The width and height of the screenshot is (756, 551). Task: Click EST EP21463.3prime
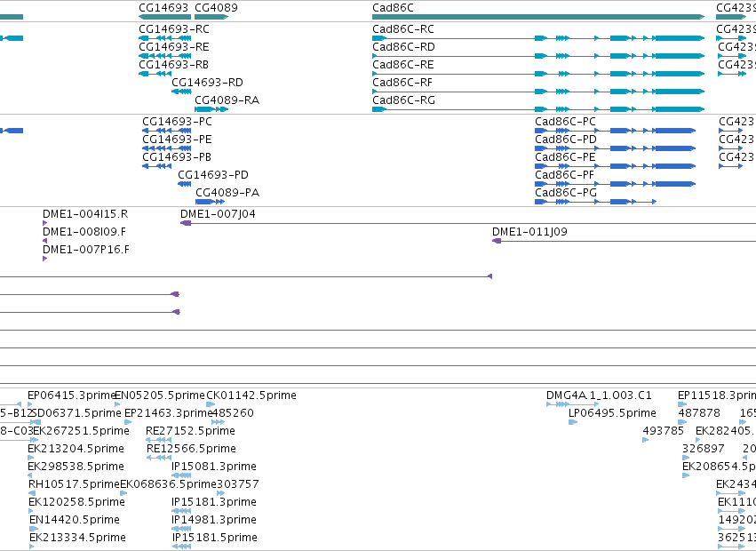169,413
